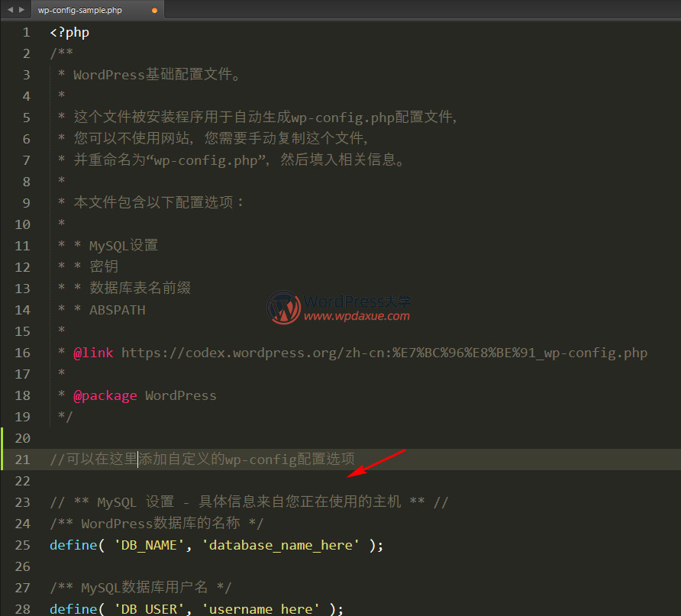Viewport: 681px width, 616px height.
Task: Click the '@link' tag on line 16
Action: point(93,353)
